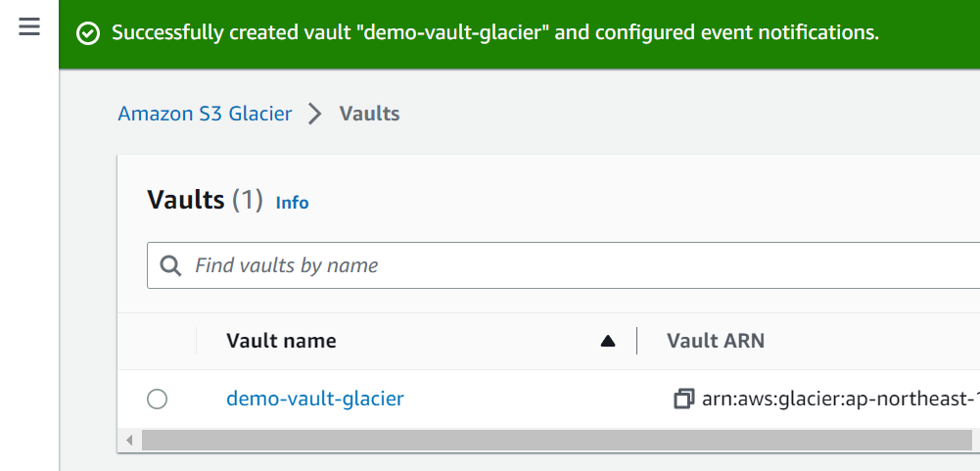Image resolution: width=980 pixels, height=471 pixels.
Task: Sort by the Vault name column header
Action: pos(281,341)
